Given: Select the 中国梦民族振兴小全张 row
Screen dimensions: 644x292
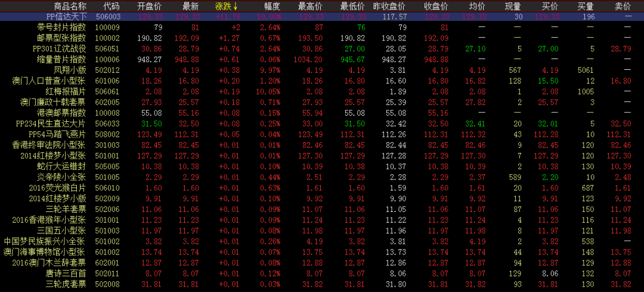Looking at the screenshot, I should [322, 241].
